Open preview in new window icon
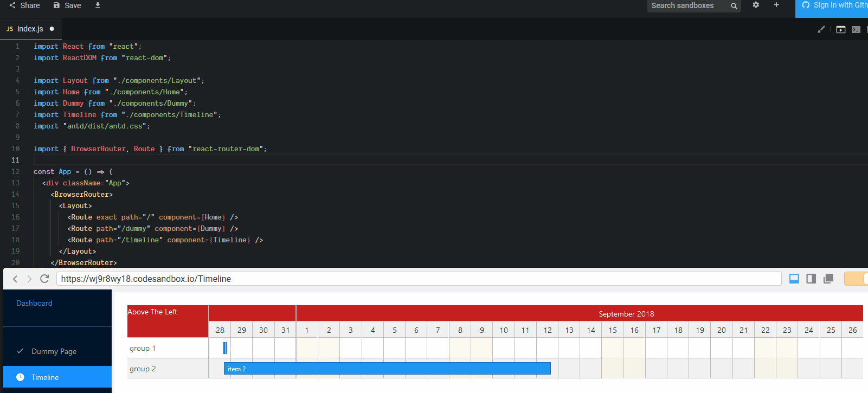The image size is (868, 393). pyautogui.click(x=828, y=279)
